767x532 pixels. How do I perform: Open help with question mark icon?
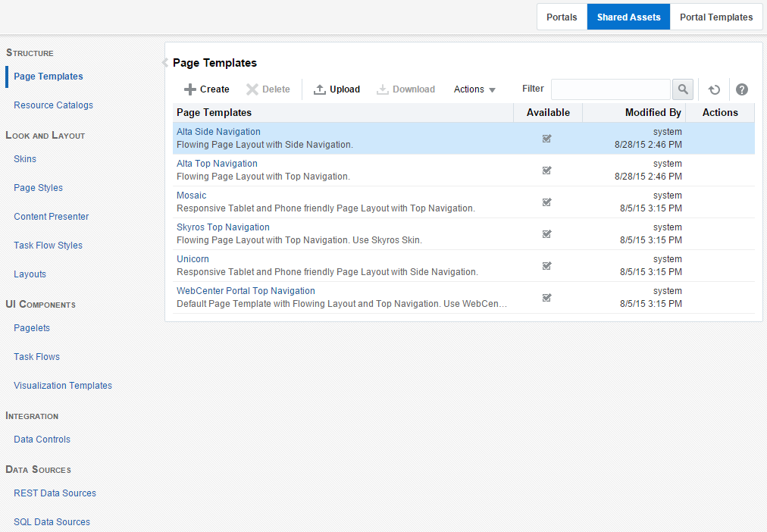click(741, 89)
